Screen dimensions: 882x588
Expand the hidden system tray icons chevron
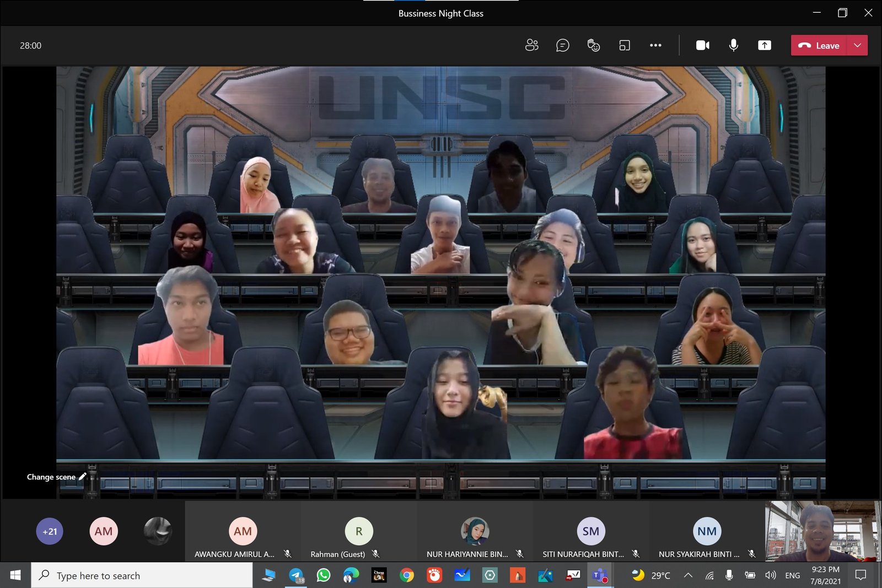[688, 575]
